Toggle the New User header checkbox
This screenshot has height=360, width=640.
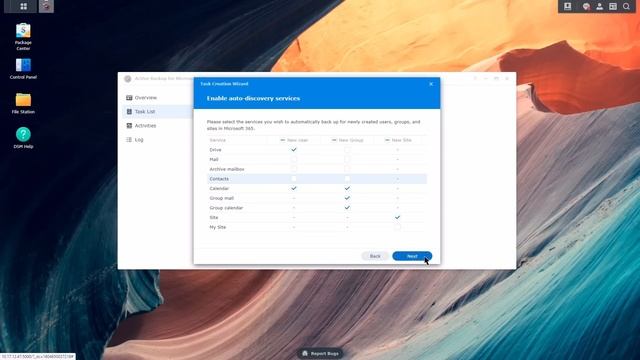point(282,140)
